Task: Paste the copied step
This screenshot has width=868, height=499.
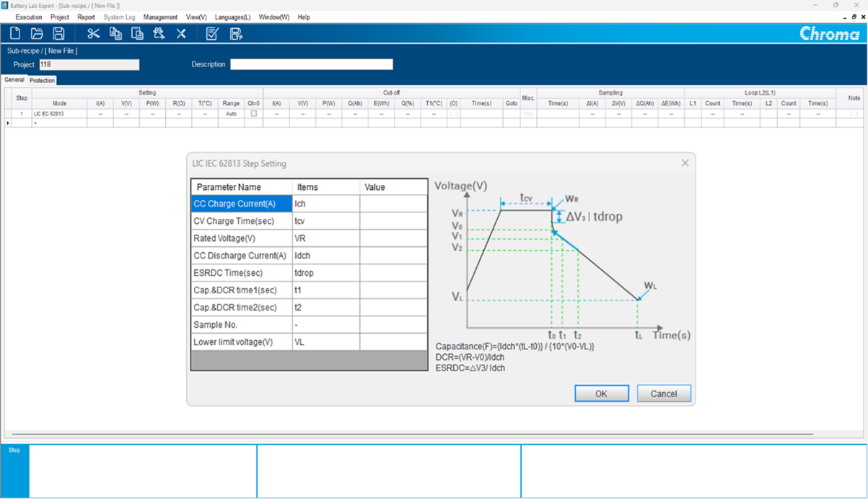Action: click(x=137, y=33)
